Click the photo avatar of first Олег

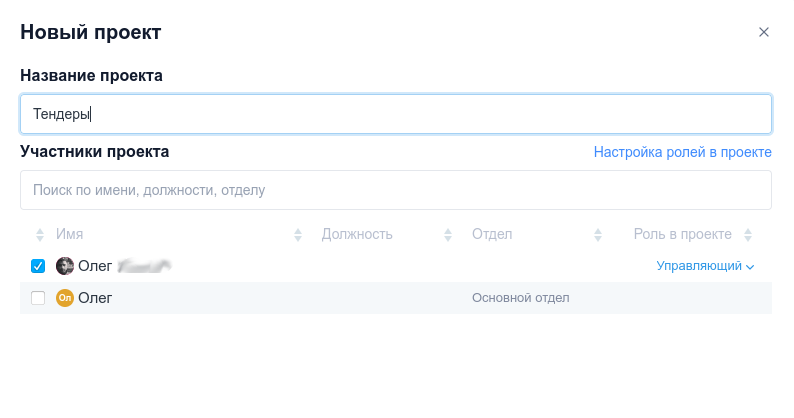[x=65, y=266]
